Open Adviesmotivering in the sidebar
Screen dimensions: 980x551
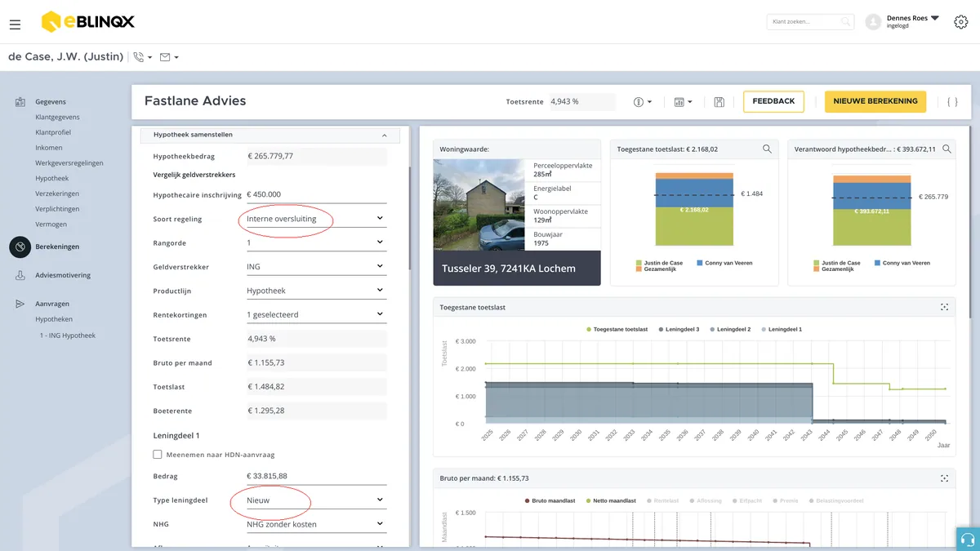point(62,275)
